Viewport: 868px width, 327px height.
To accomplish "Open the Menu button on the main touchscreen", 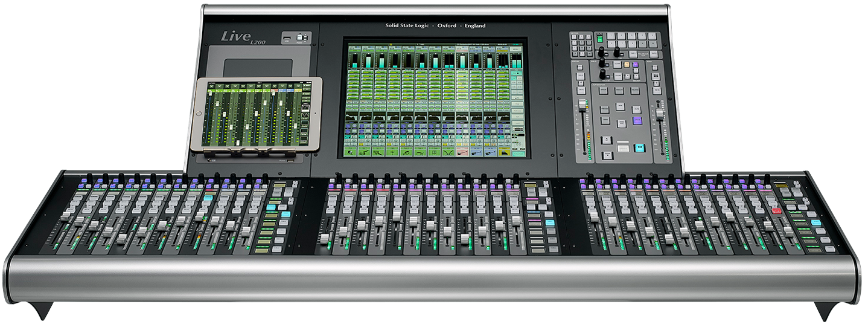I will (x=517, y=48).
